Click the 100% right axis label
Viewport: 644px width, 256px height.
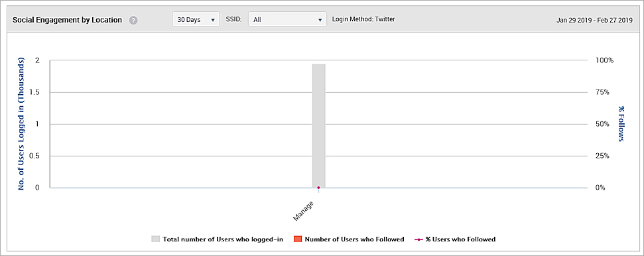(604, 60)
